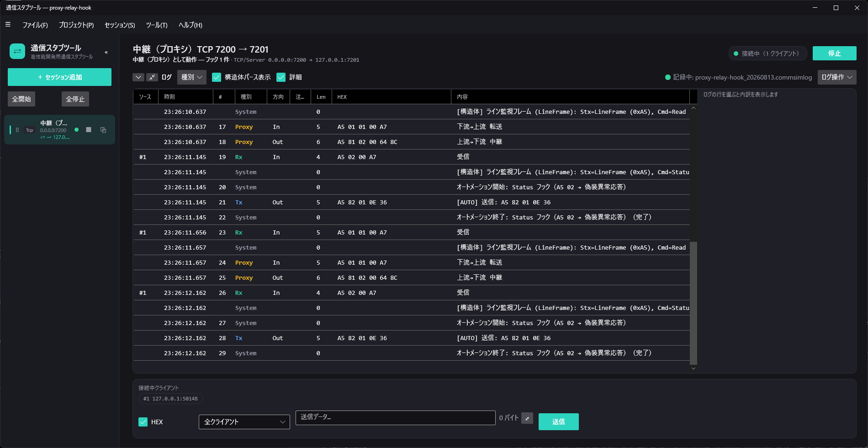Maximize the application window
This screenshot has height=448, width=868.
click(836, 8)
